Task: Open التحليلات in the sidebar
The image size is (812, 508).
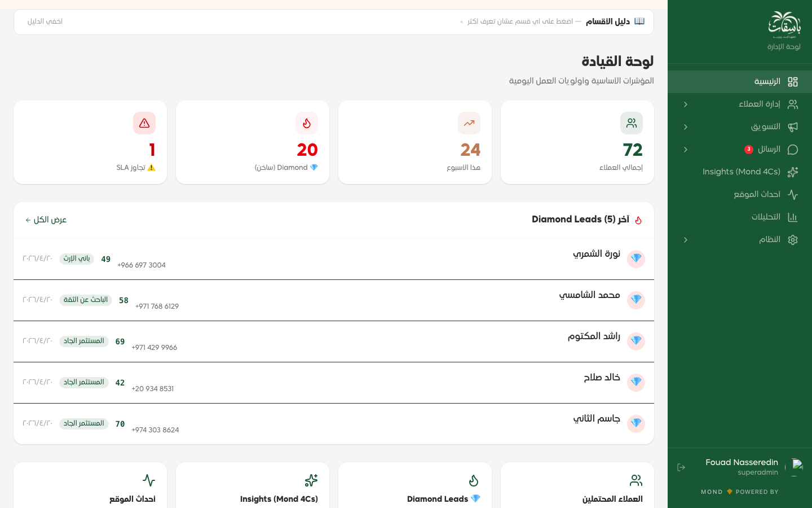Action: (740, 217)
